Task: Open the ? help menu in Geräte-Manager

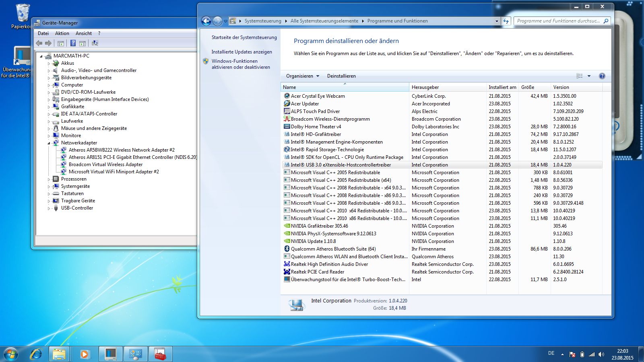Action: [99, 33]
